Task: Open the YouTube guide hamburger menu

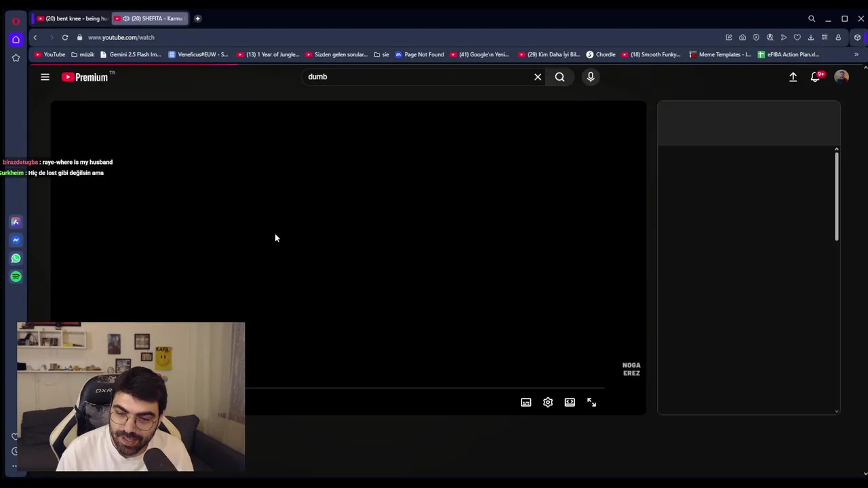Action: tap(45, 77)
